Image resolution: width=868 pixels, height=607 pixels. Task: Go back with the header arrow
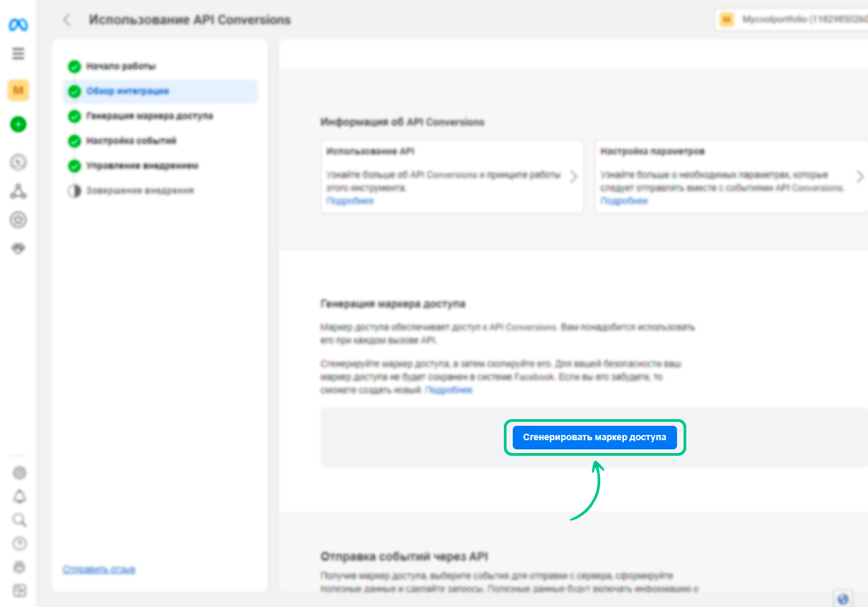66,20
